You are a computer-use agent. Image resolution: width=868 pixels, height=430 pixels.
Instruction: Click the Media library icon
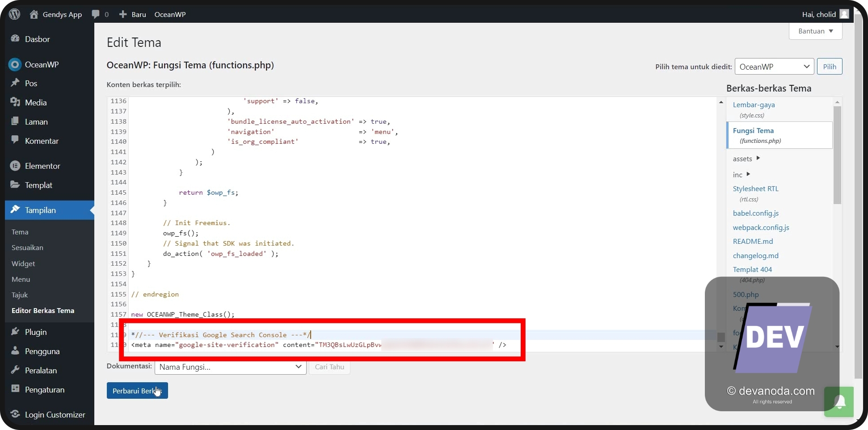point(15,102)
